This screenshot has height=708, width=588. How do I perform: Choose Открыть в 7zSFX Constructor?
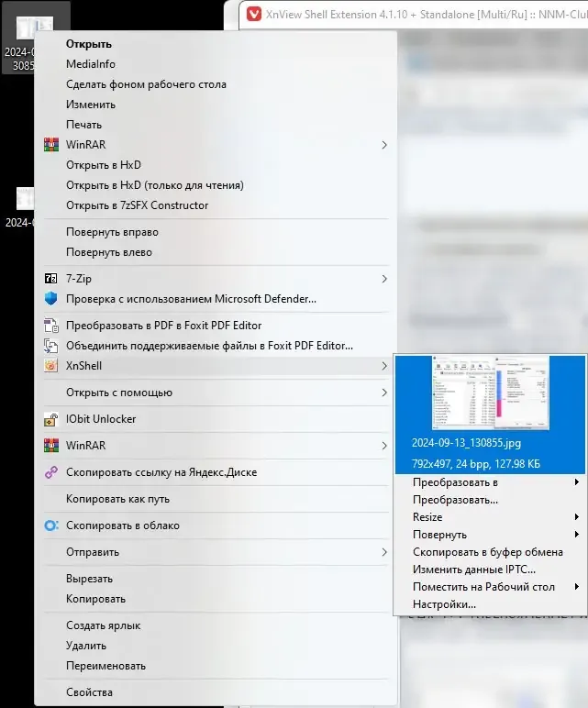tap(216, 205)
